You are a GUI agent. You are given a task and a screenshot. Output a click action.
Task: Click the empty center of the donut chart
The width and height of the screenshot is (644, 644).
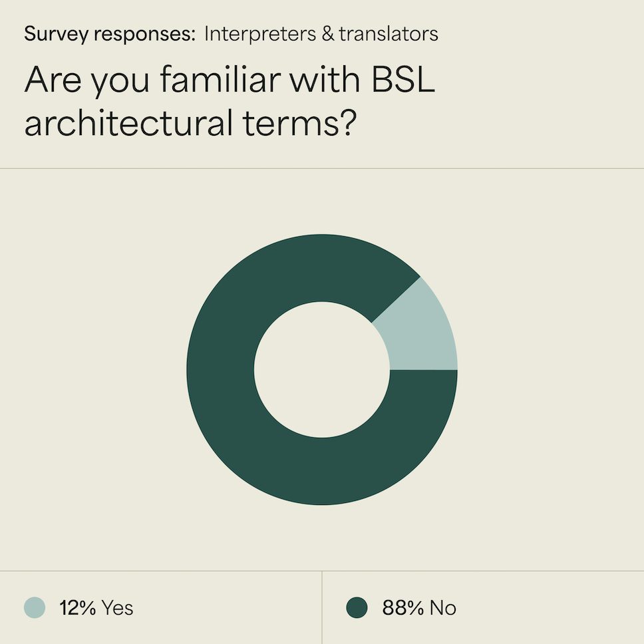click(322, 370)
